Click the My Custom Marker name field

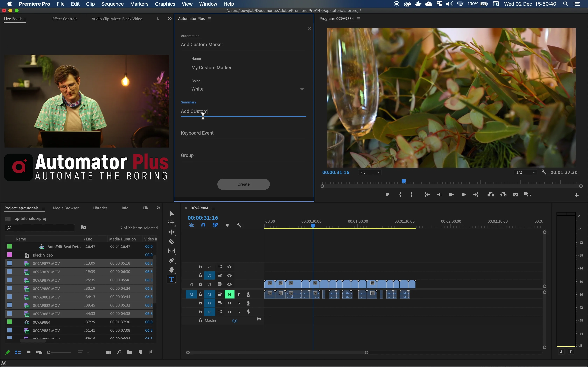(243, 67)
